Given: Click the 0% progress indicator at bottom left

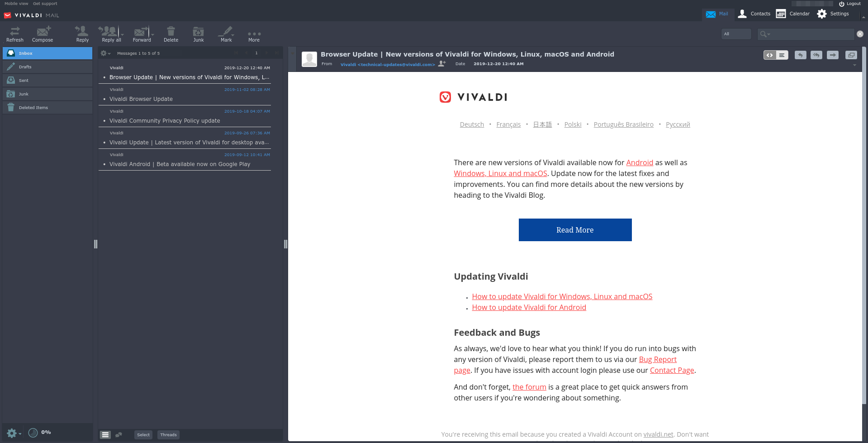Looking at the screenshot, I should coord(40,433).
